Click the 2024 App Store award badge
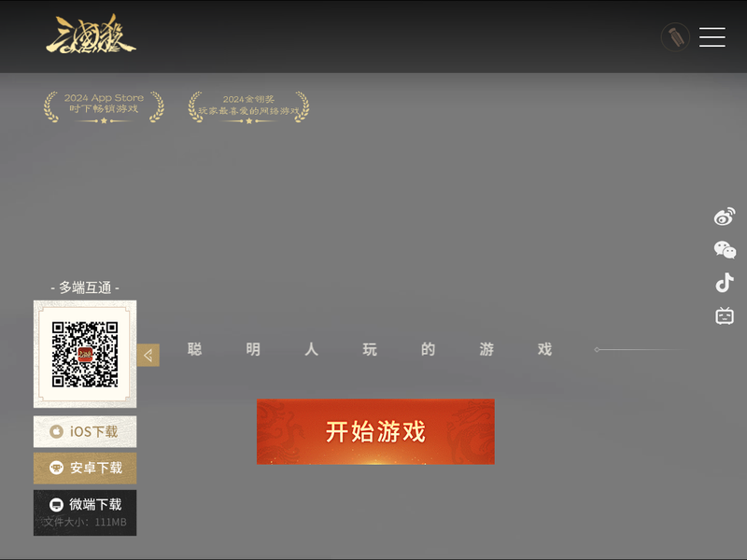This screenshot has width=747, height=560. (104, 106)
